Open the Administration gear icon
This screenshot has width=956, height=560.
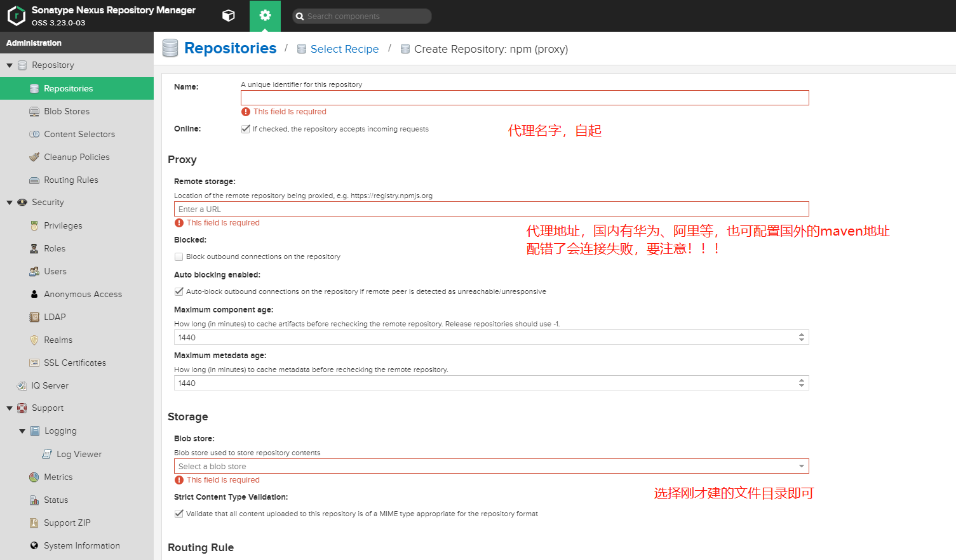tap(265, 16)
